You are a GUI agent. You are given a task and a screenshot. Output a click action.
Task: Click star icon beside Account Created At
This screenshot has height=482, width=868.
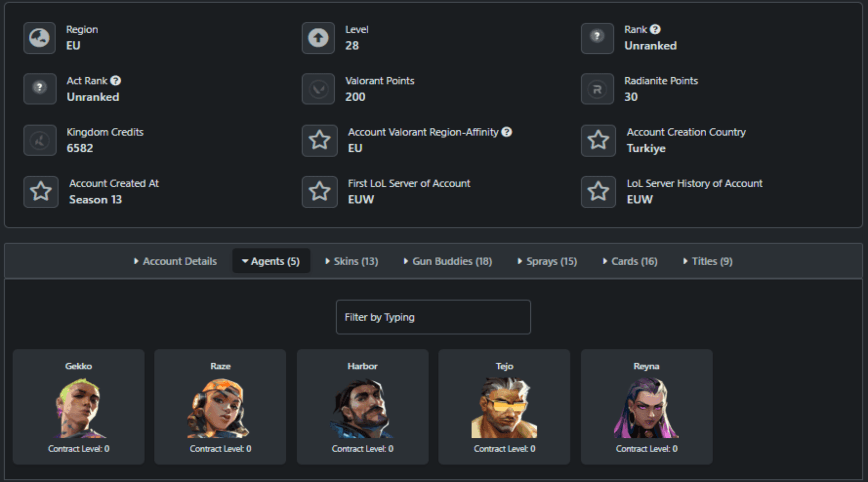point(41,192)
